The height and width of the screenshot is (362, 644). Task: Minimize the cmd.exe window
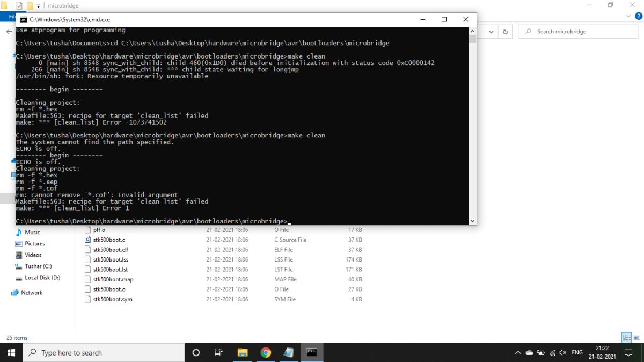[x=422, y=19]
